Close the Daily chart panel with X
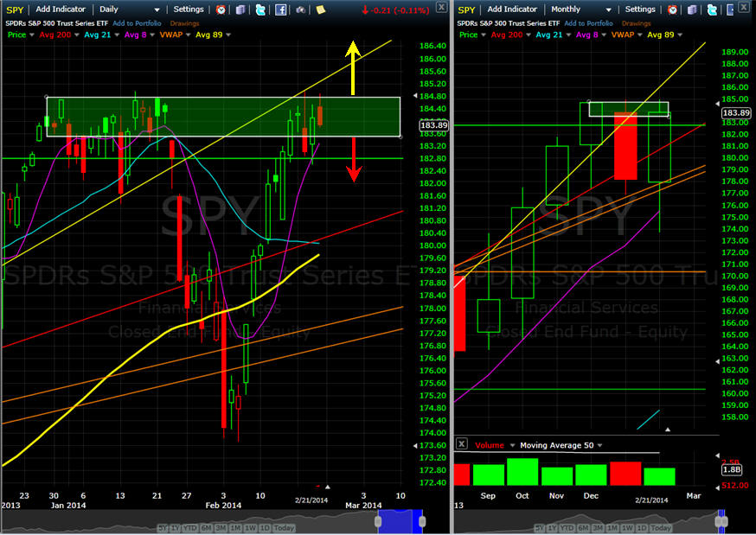Viewport: 756px width, 535px height. pos(441,7)
